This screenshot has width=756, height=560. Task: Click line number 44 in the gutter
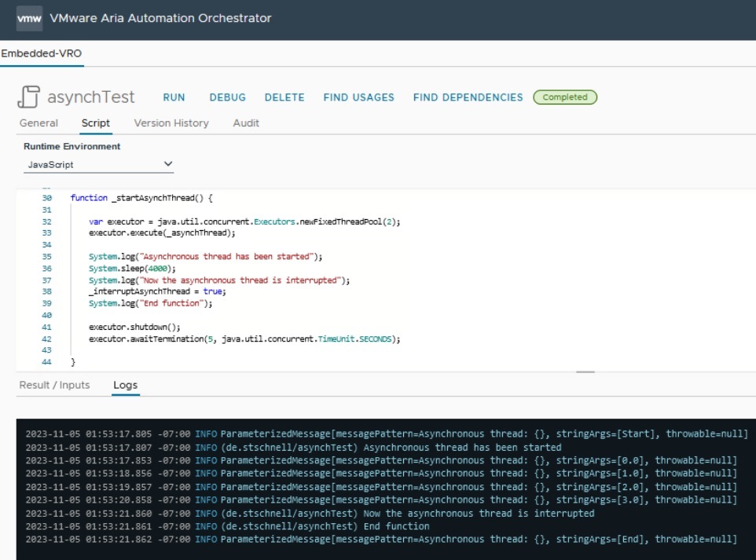[x=47, y=362]
